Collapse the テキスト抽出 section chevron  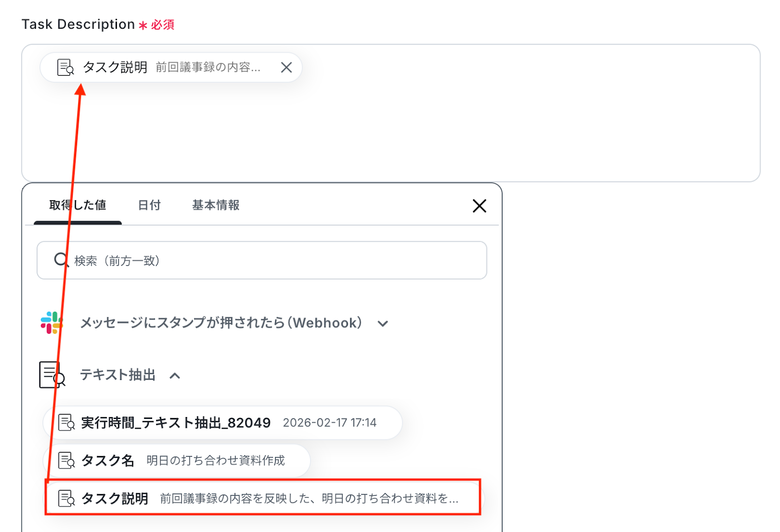(x=175, y=376)
